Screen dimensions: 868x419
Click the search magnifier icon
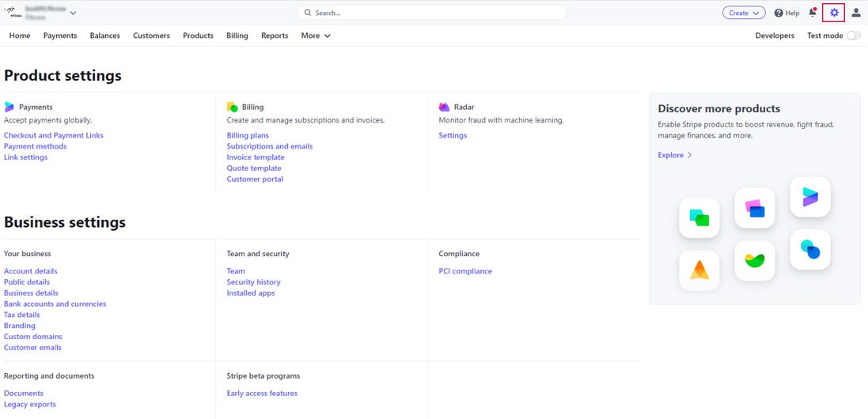308,13
